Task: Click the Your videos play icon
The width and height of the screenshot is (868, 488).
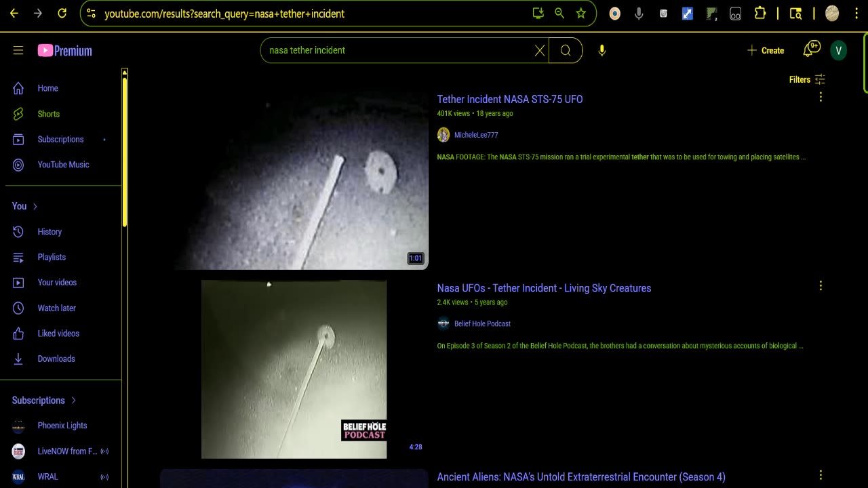Action: 18,283
